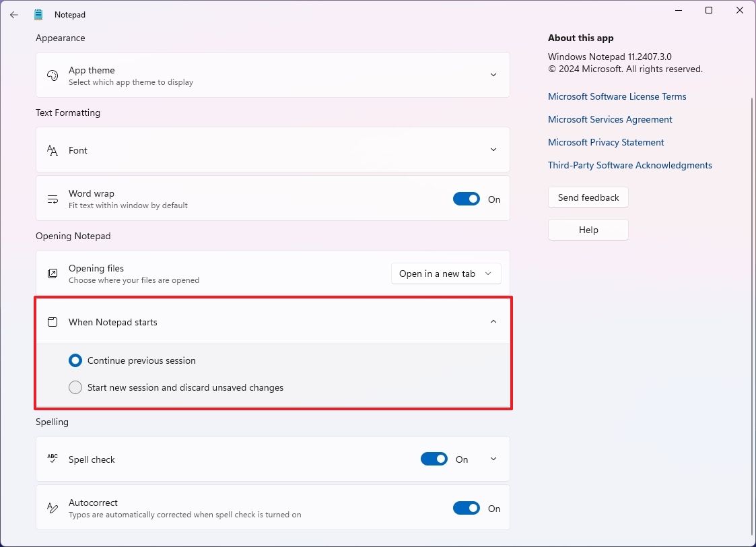Collapse the When Notepad starts section

[493, 321]
